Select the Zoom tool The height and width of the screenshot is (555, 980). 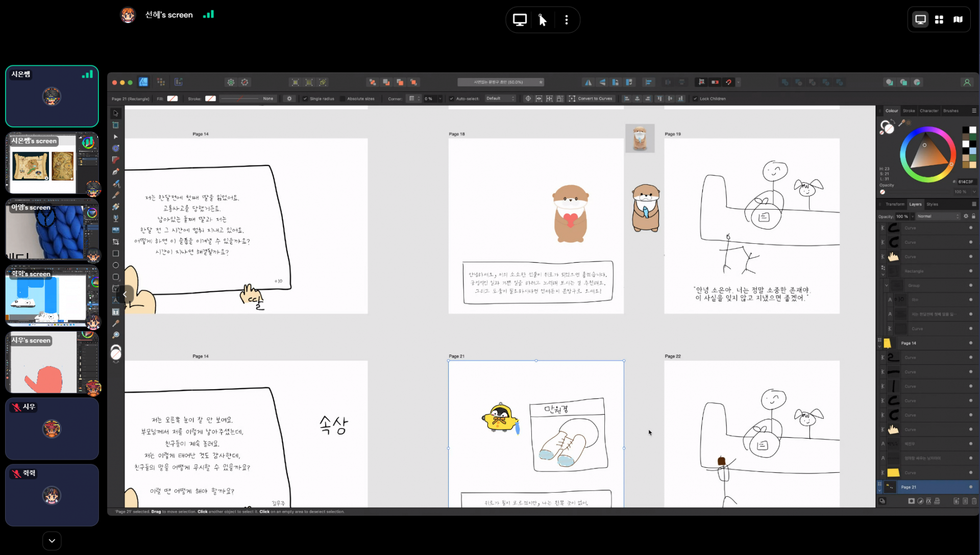116,335
